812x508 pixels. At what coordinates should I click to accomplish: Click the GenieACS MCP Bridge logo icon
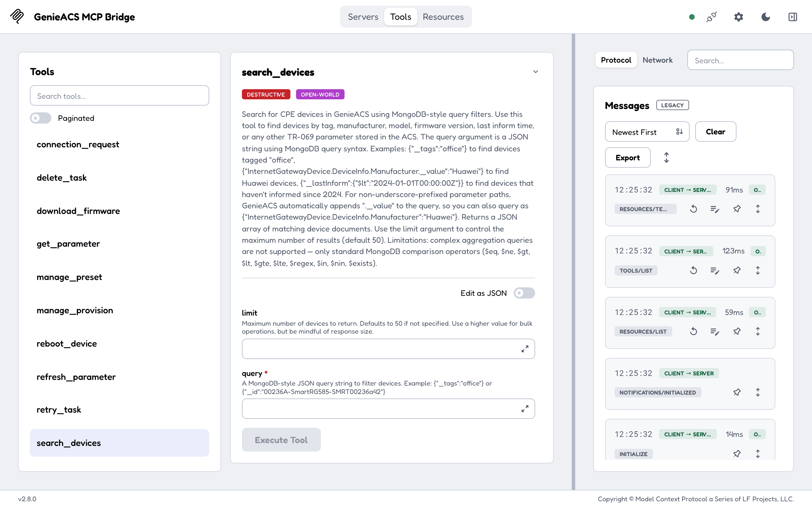[17, 16]
